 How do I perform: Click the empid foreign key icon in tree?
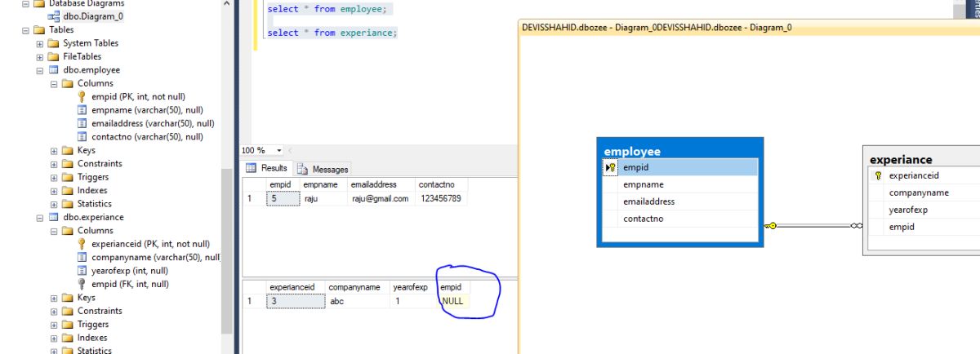(82, 284)
